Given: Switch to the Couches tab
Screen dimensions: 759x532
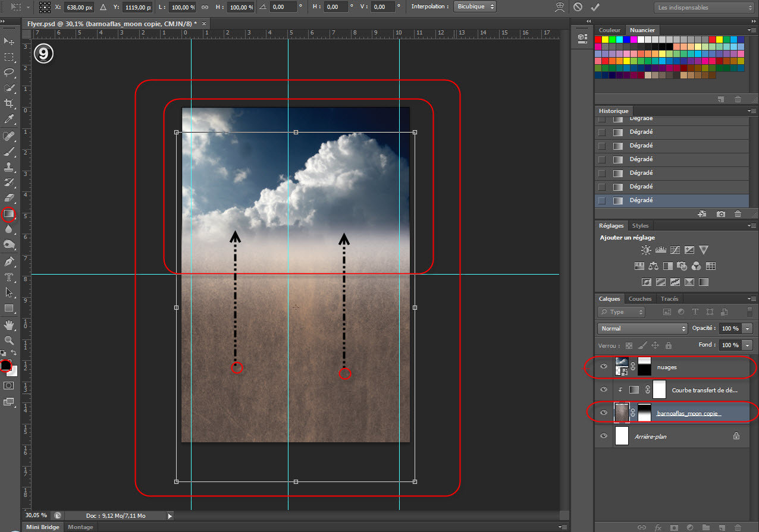Looking at the screenshot, I should point(640,298).
